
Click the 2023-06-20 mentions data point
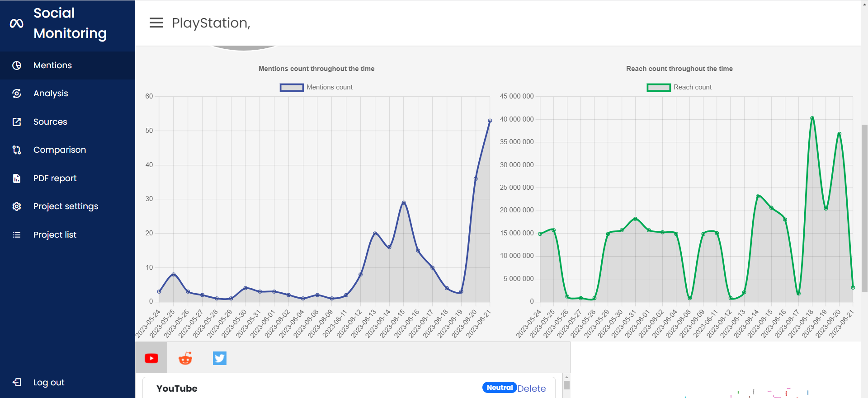click(476, 179)
